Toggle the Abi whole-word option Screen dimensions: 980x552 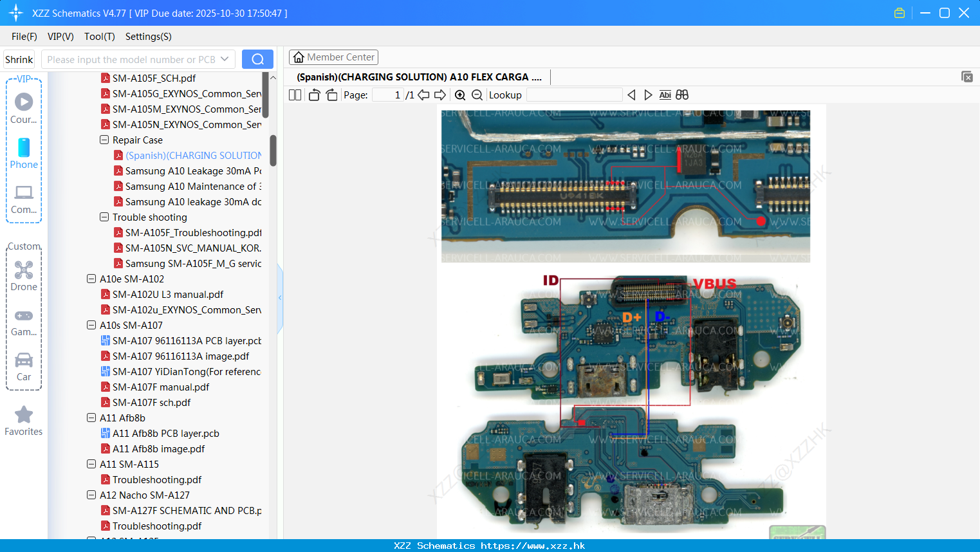665,95
